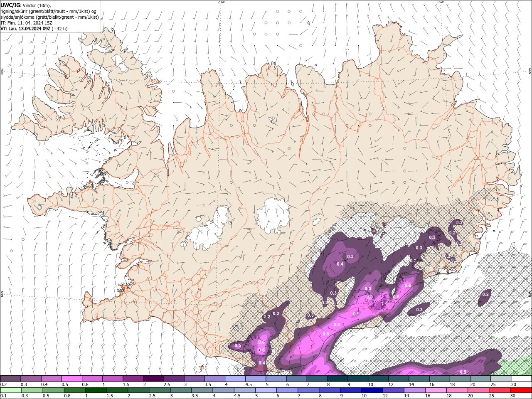
Task: Click the bright magenta 0.5 snow legend swatch
Action: [71, 379]
